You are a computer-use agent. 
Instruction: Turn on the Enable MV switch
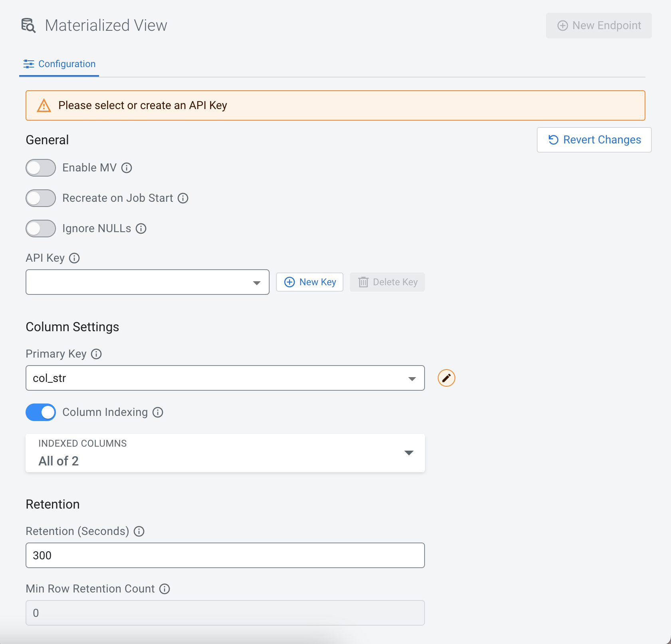pos(41,168)
